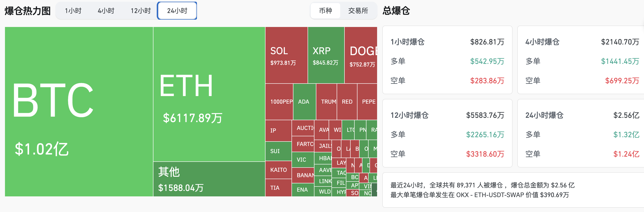644x212 pixels.
Task: Click the SUI heatmap tile
Action: tap(278, 151)
